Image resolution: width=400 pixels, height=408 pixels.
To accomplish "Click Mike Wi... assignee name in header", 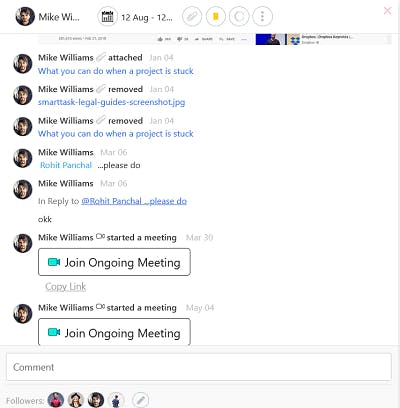I will (x=59, y=17).
